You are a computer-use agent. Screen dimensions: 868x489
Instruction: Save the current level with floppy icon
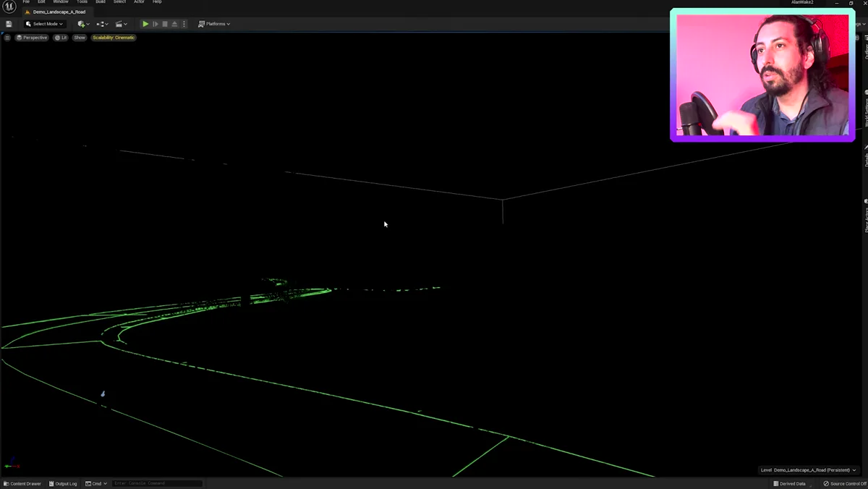pos(9,24)
